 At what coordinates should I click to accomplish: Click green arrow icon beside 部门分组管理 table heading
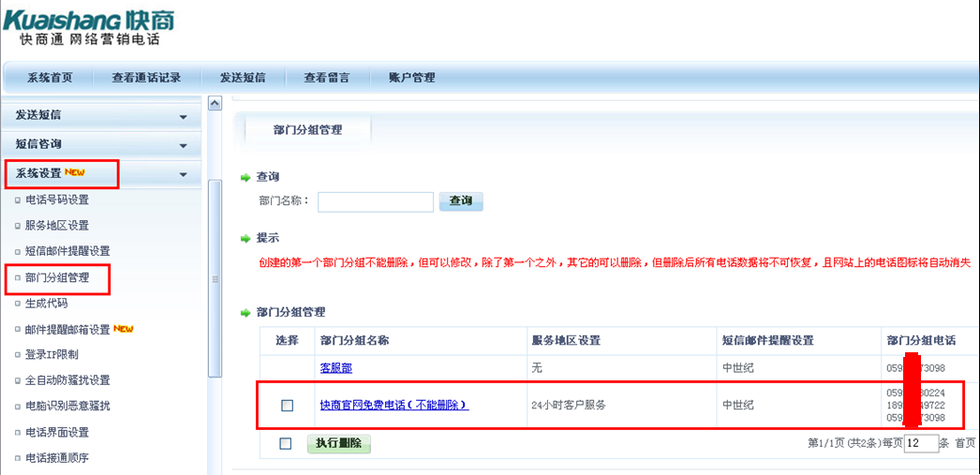(x=246, y=312)
